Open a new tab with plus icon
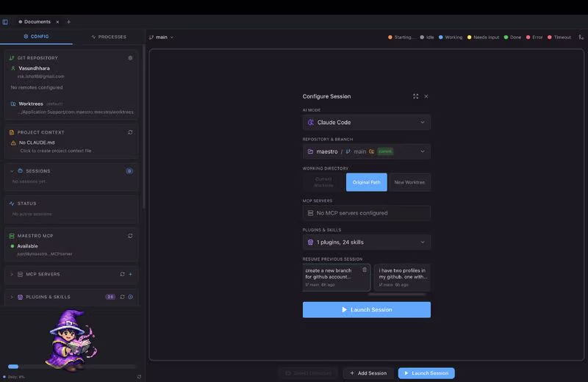The width and height of the screenshot is (588, 382). 68,22
